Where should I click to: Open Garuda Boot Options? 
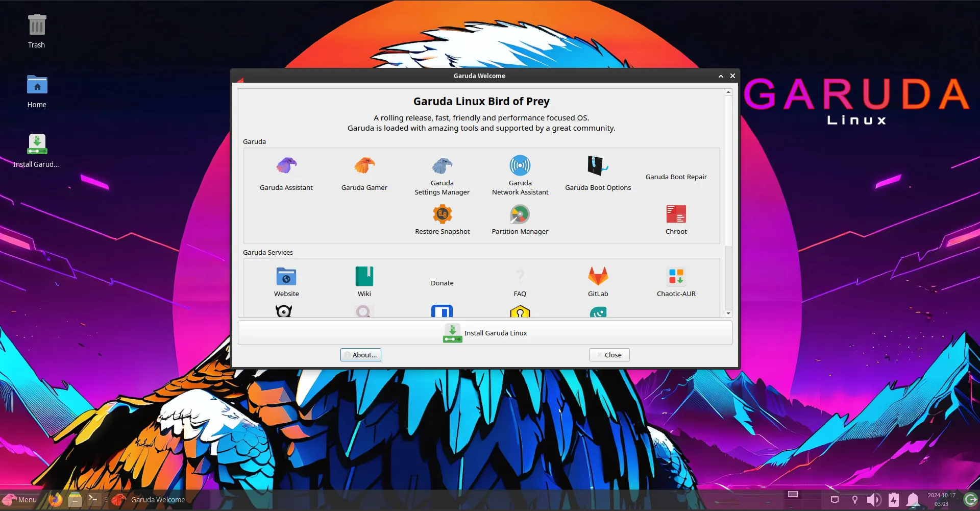click(x=598, y=174)
